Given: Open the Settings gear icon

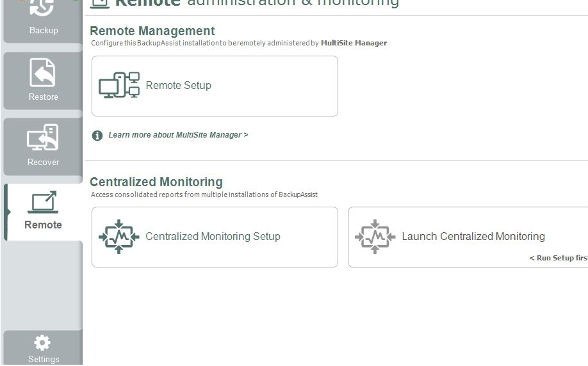Looking at the screenshot, I should coord(42,342).
